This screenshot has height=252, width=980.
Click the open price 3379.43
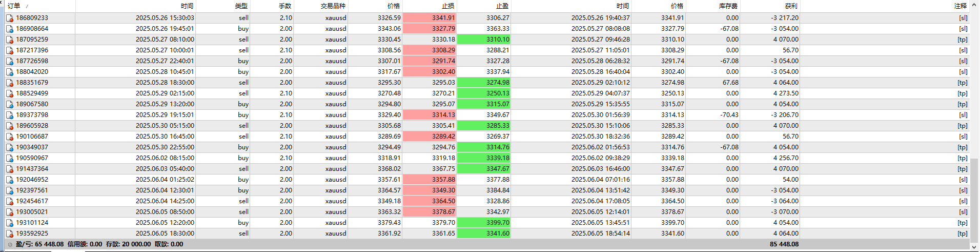389,223
